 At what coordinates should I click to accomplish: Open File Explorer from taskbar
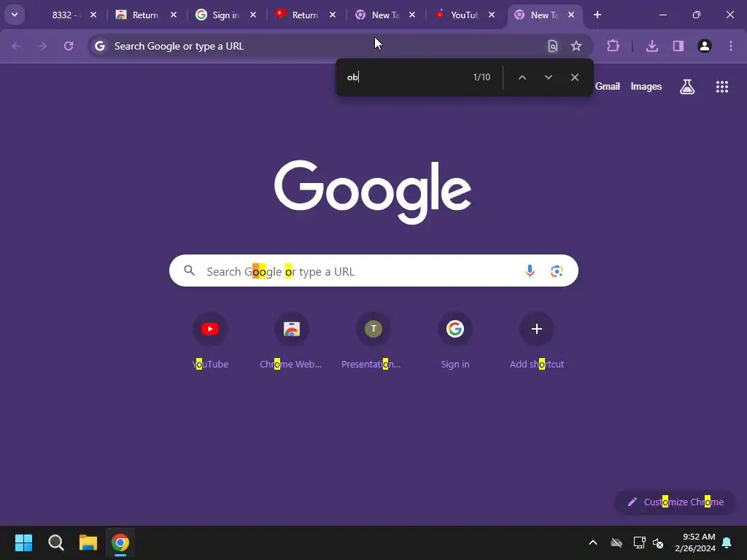(88, 542)
